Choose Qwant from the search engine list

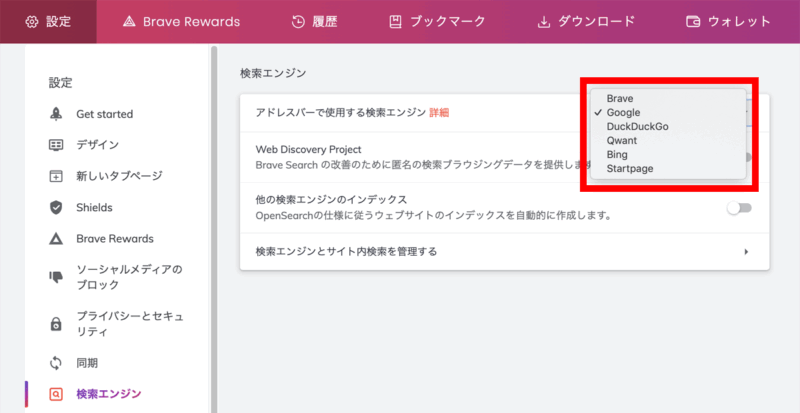pos(622,141)
